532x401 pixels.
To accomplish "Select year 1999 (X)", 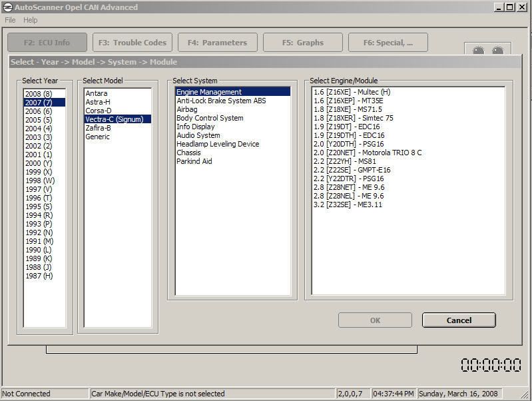I will click(45, 172).
